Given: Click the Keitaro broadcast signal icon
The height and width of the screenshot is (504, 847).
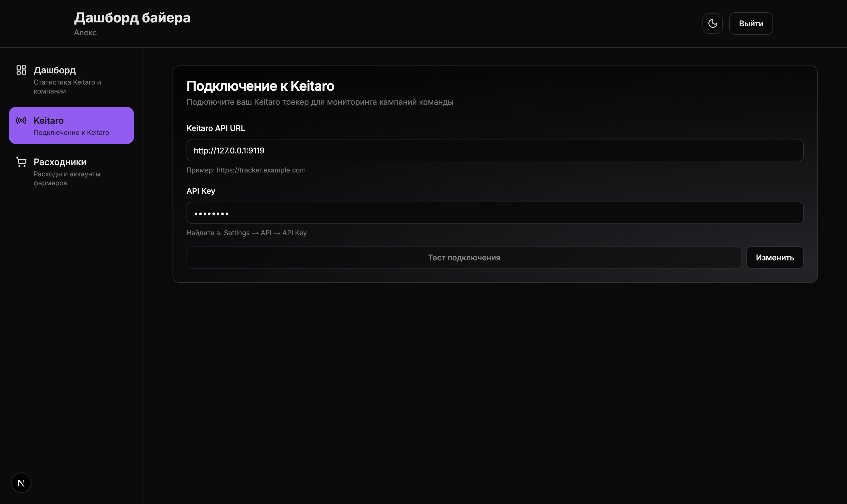Looking at the screenshot, I should click(x=21, y=120).
